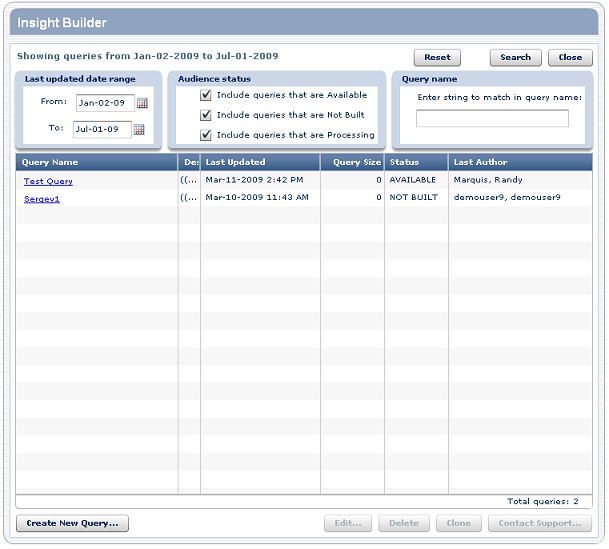Viewport: 609px width, 549px height.
Task: Open the Sergey1 query link
Action: (x=42, y=198)
